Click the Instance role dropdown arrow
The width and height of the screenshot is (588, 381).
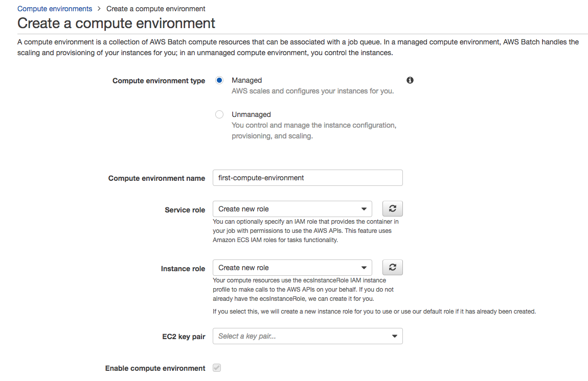pos(364,267)
